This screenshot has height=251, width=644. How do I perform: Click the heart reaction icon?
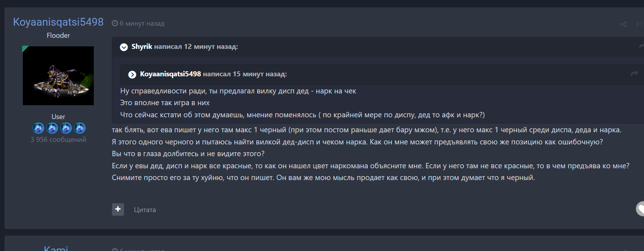coord(640,209)
